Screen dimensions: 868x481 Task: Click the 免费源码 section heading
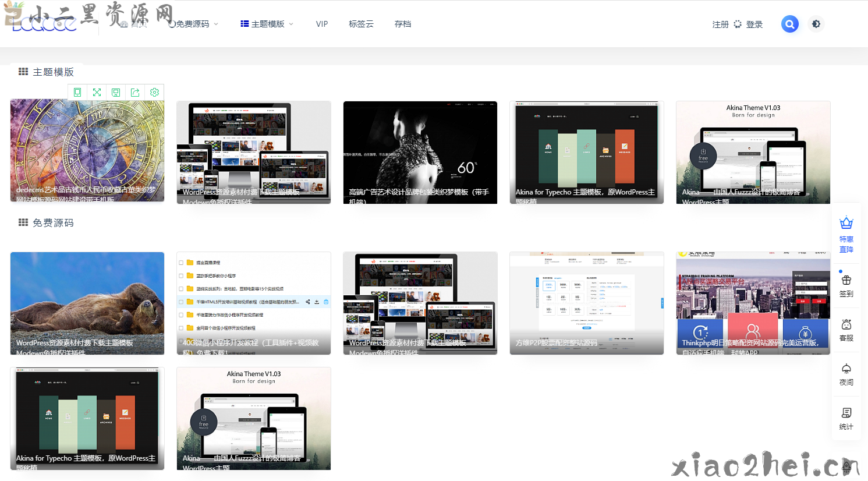(x=47, y=223)
